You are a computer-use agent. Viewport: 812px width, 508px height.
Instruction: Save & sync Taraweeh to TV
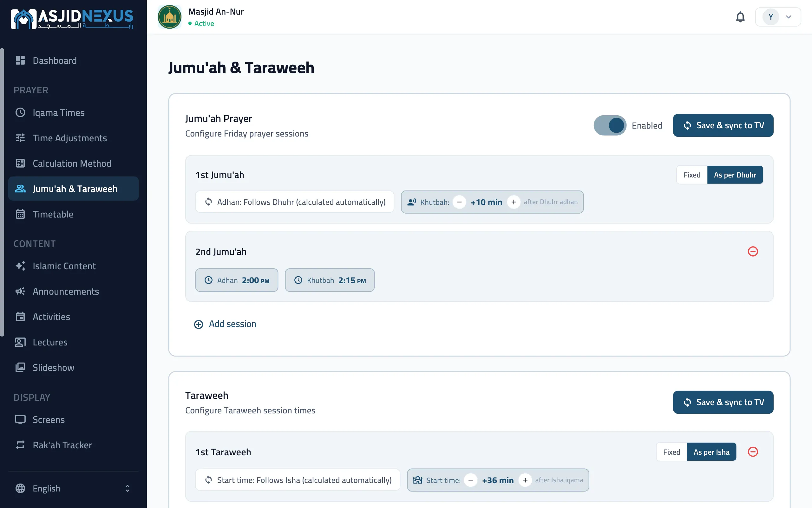pyautogui.click(x=723, y=402)
